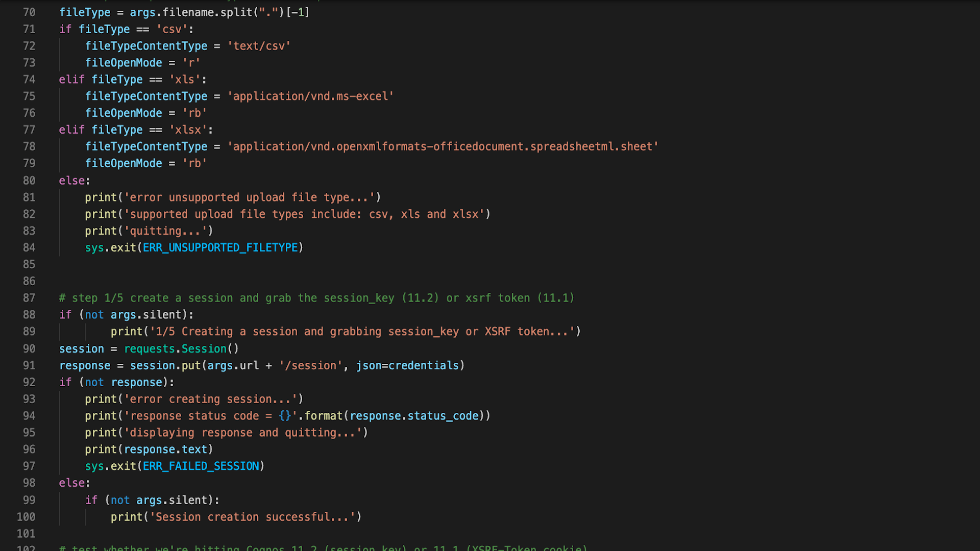Screen dimensions: 980x551
Task: Click the 'rb' string on line 79
Action: [194, 163]
